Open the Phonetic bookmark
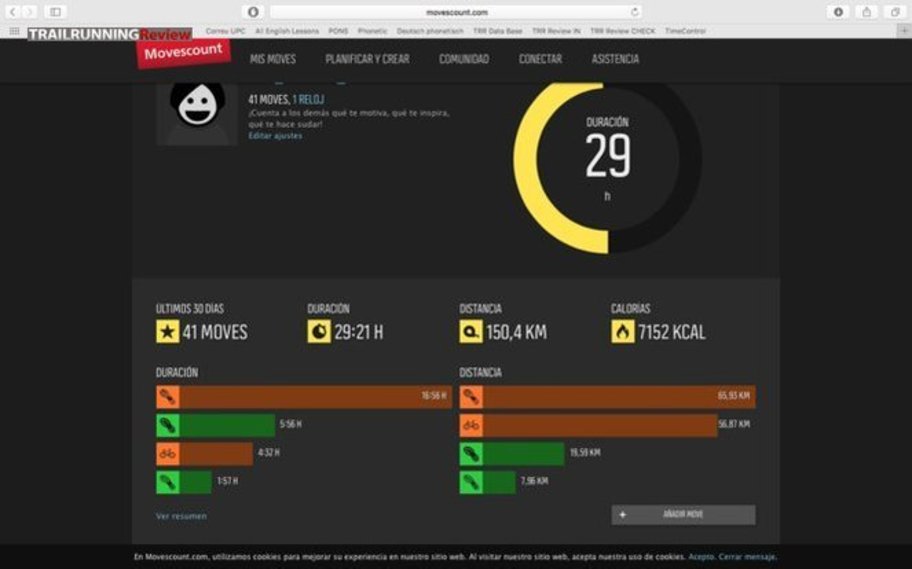912x569 pixels. (372, 31)
